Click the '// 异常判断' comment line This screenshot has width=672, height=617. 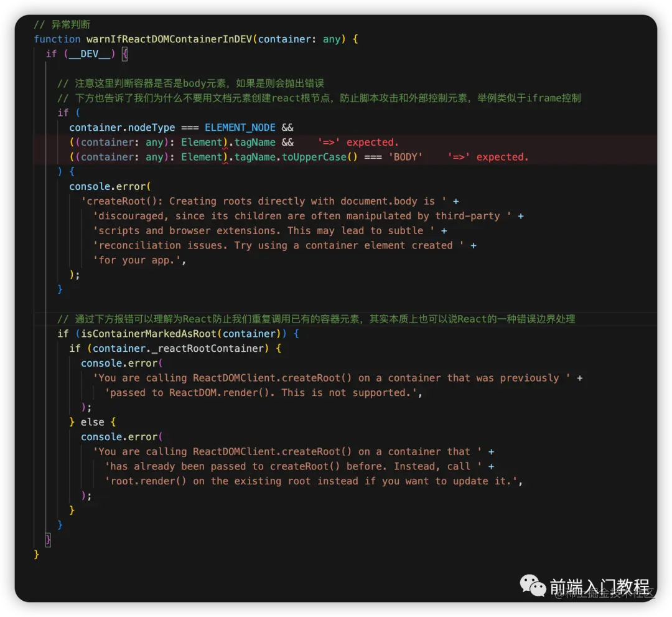tap(62, 24)
